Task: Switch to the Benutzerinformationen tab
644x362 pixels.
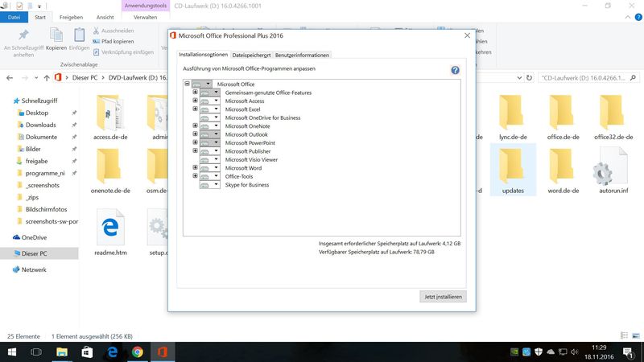Action: pyautogui.click(x=303, y=55)
